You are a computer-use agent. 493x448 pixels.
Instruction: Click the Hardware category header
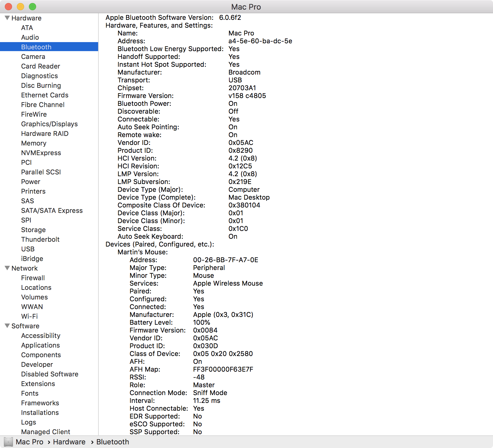click(x=26, y=18)
